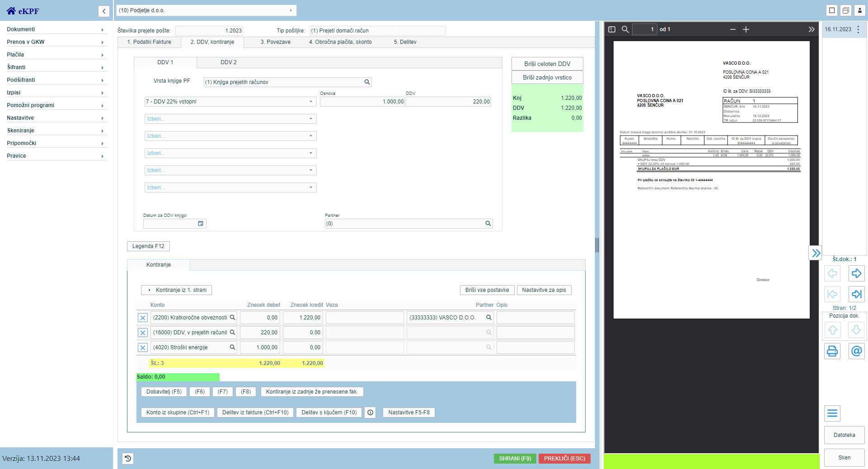Open the 7 - DDV 22% vstopni dropdown

click(230, 102)
